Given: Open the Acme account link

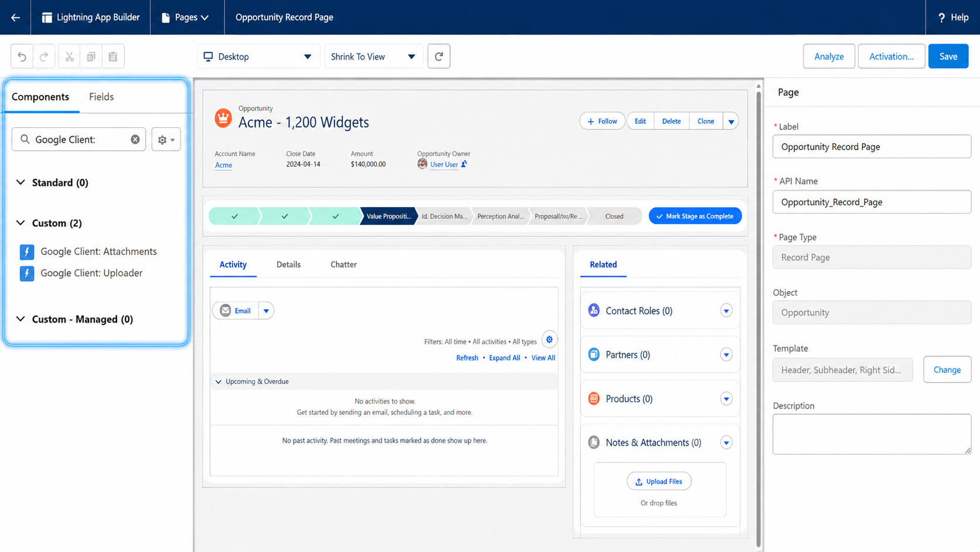Looking at the screenshot, I should (x=223, y=165).
